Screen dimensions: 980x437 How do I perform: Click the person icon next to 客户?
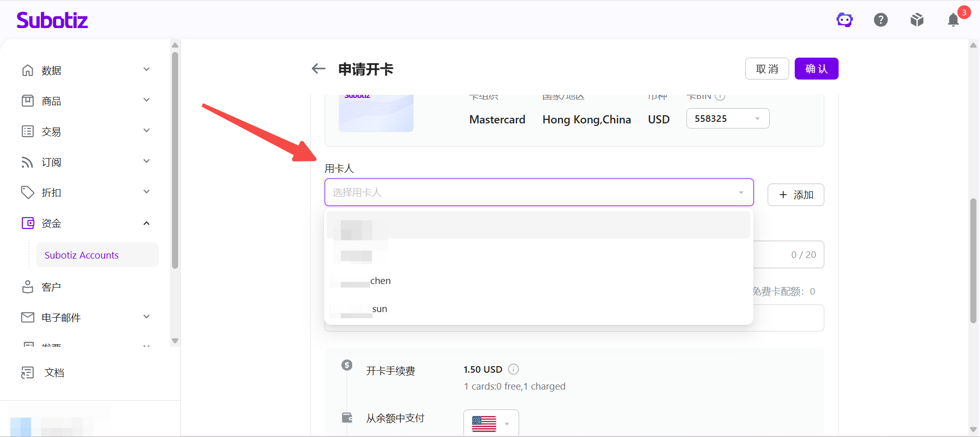pyautogui.click(x=28, y=287)
